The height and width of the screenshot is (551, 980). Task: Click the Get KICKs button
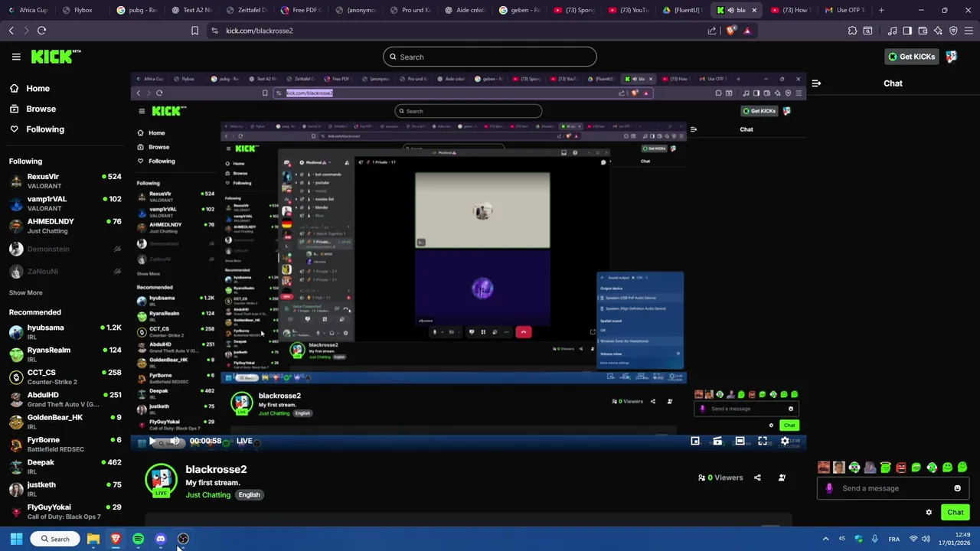(x=911, y=57)
